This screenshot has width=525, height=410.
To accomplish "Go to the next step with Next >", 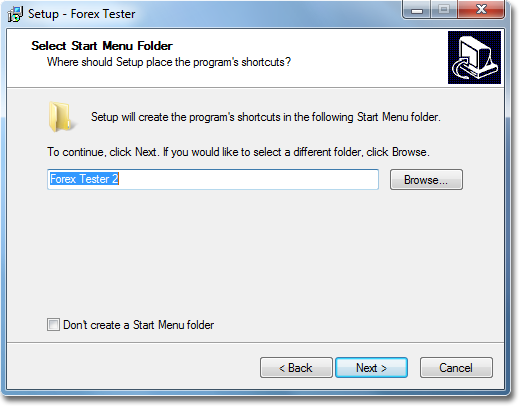I will 371,368.
